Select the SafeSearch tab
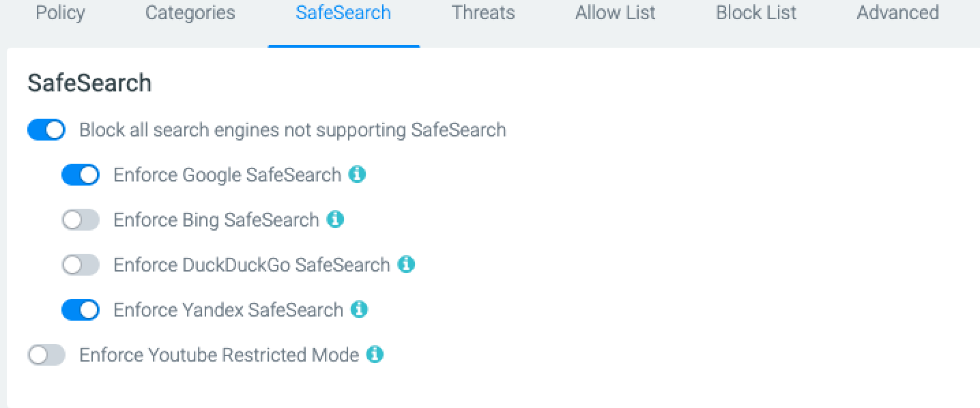 coord(343,13)
